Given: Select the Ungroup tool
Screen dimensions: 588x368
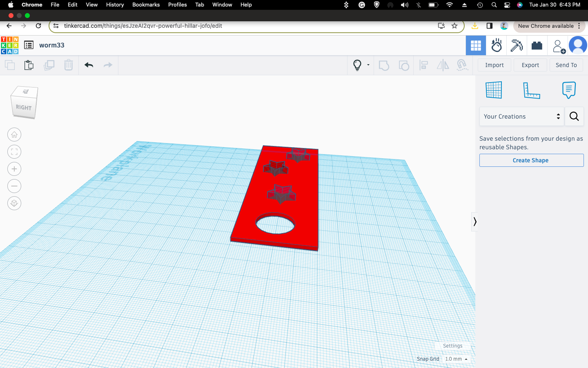Looking at the screenshot, I should point(404,65).
